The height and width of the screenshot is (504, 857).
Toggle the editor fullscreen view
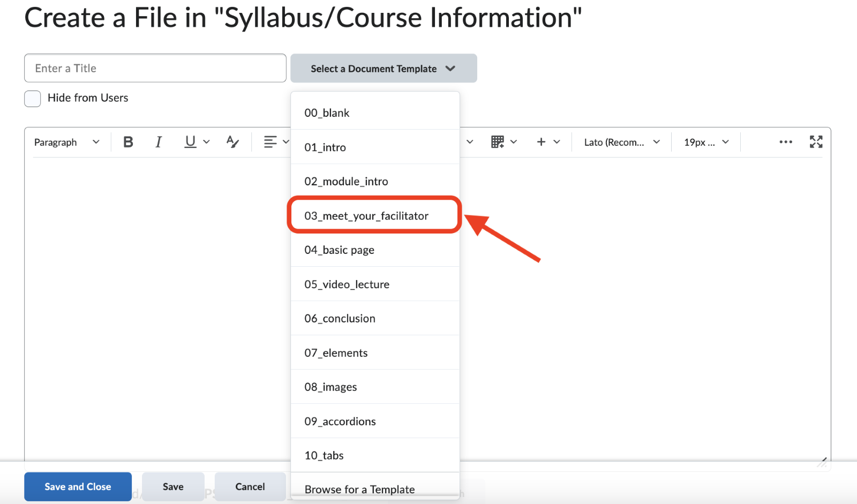[816, 141]
